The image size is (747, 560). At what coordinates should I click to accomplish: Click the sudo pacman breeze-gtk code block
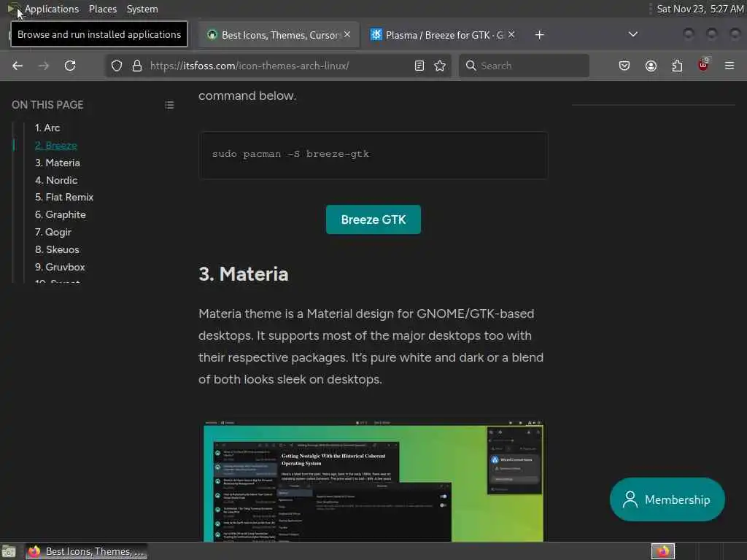coord(373,155)
